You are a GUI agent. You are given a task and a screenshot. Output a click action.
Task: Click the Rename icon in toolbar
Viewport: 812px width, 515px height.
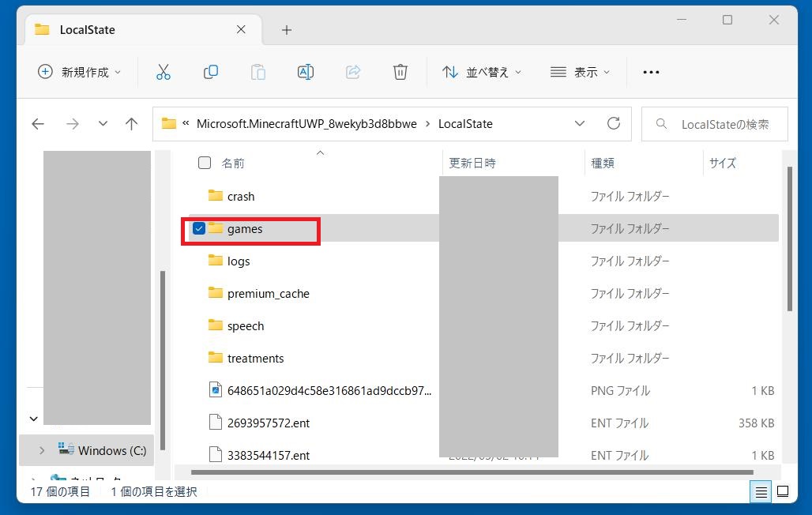(305, 72)
